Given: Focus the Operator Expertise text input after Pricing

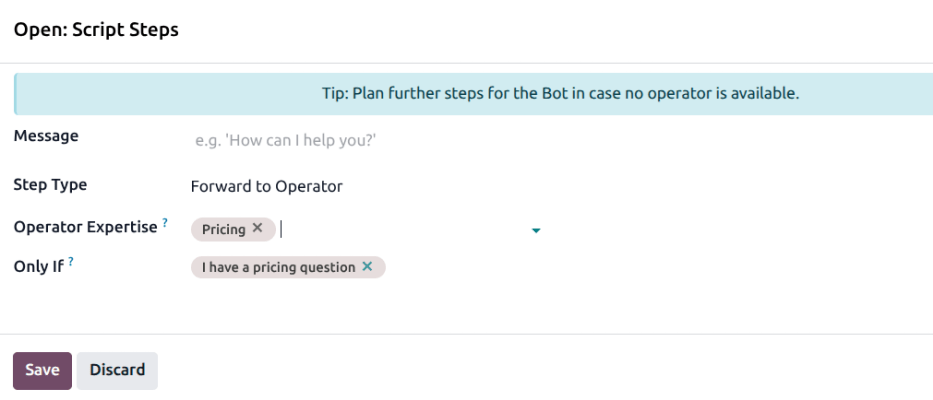Looking at the screenshot, I should click(x=400, y=230).
